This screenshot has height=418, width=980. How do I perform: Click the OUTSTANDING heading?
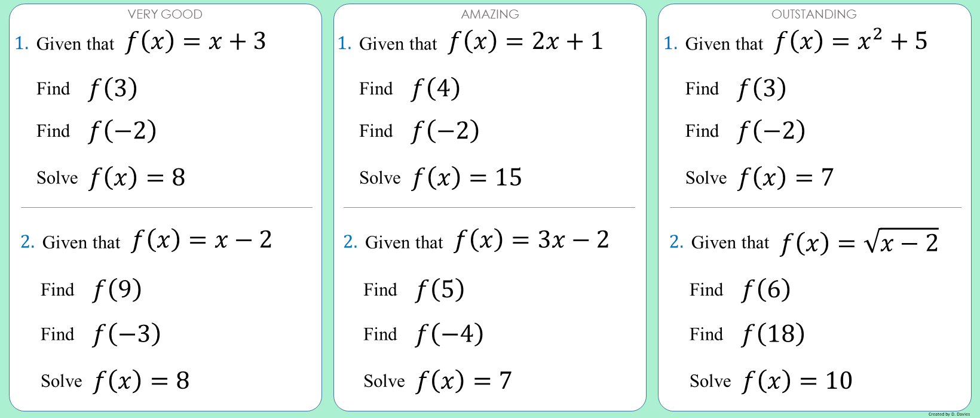point(814,14)
